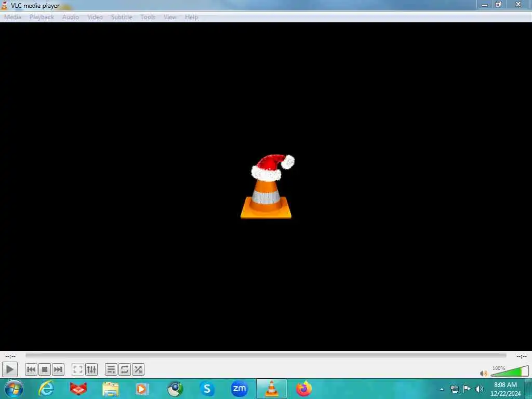The width and height of the screenshot is (532, 399).
Task: Open Windows Explorer folder in taskbar
Action: click(111, 389)
